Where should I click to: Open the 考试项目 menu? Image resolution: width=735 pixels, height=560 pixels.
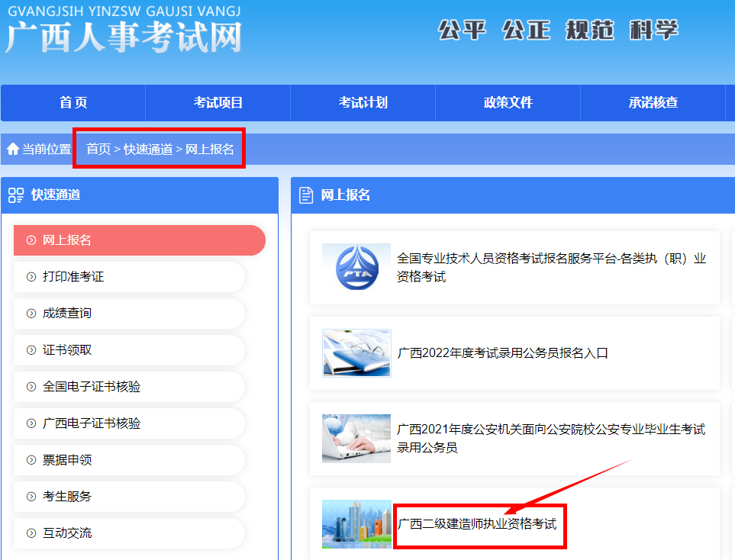(217, 102)
